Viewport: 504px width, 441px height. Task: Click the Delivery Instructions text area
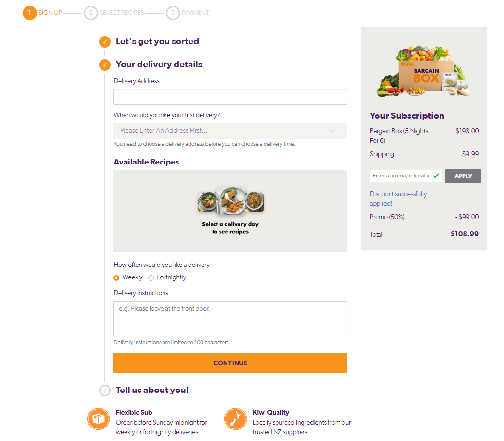[230, 318]
